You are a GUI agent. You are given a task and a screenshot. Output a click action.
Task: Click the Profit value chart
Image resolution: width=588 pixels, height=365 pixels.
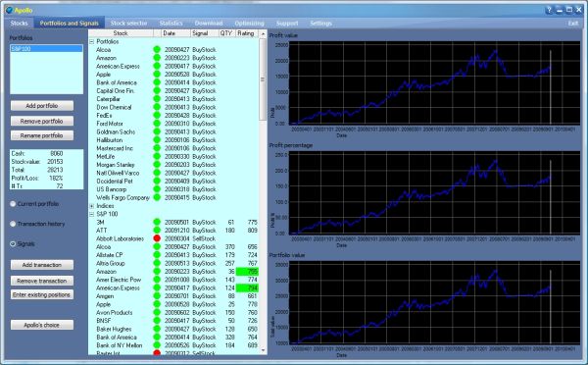coord(434,83)
